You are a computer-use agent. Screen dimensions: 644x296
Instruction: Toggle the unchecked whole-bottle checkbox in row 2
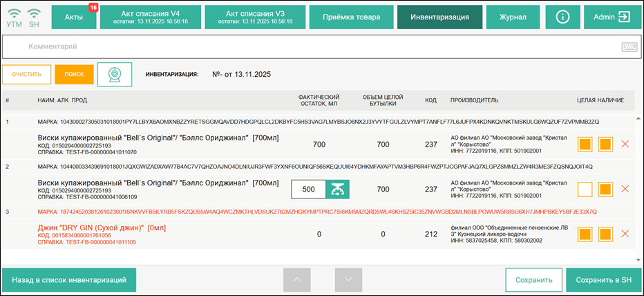[x=585, y=189]
